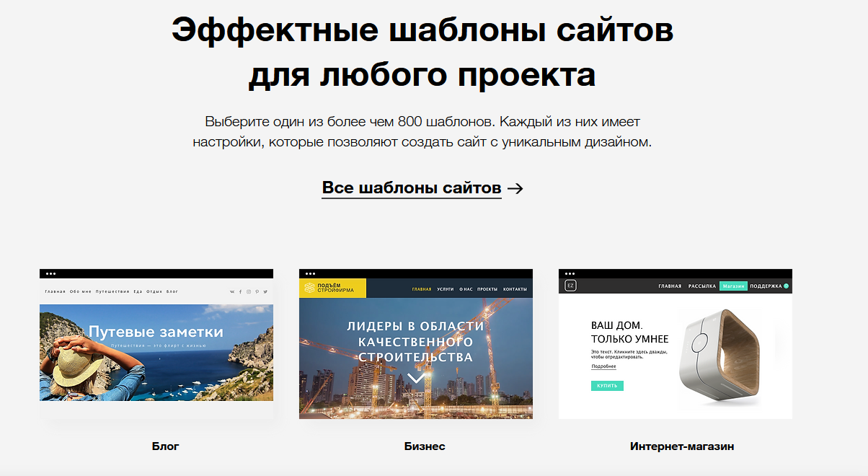The image size is (868, 476).
Task: Open the Контакты item in the business template
Action: pyautogui.click(x=515, y=289)
